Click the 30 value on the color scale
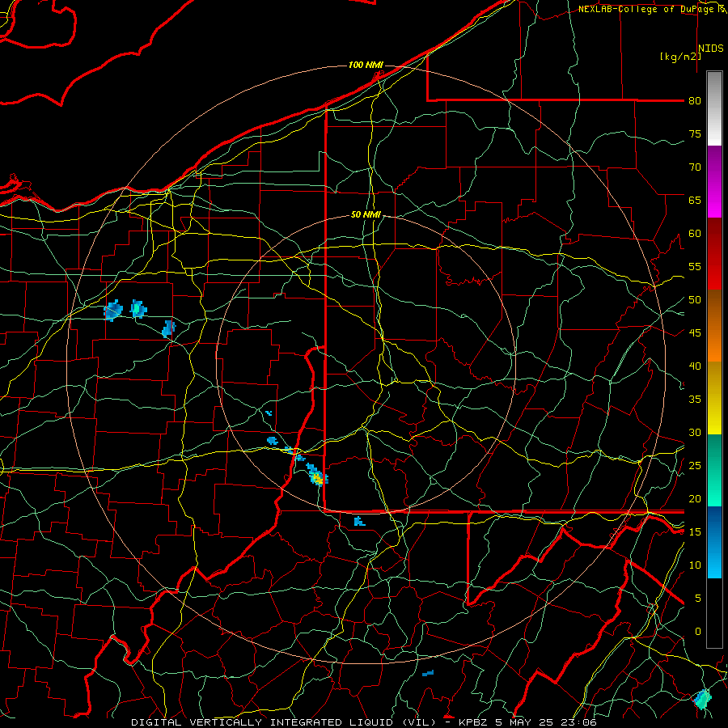The image size is (728, 728). tap(695, 432)
